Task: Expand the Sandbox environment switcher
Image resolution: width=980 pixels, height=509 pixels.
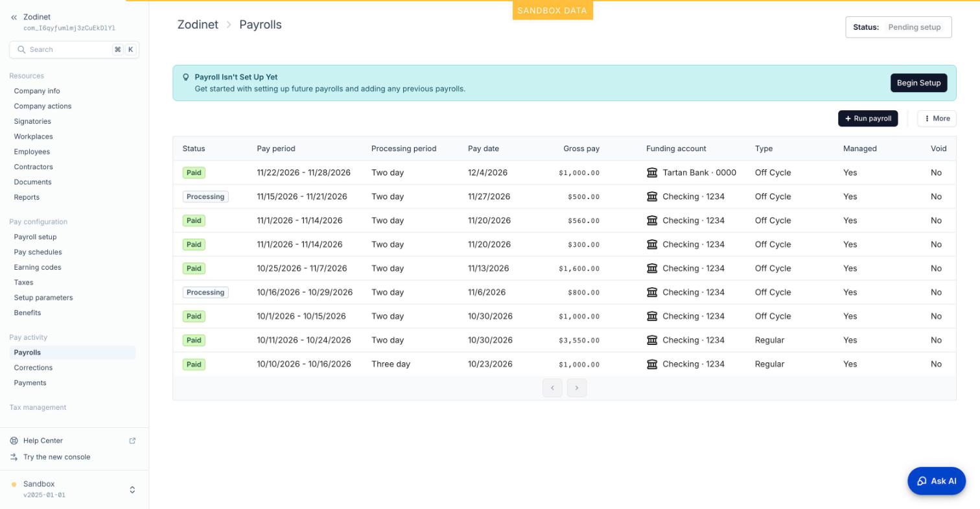Action: [x=132, y=490]
